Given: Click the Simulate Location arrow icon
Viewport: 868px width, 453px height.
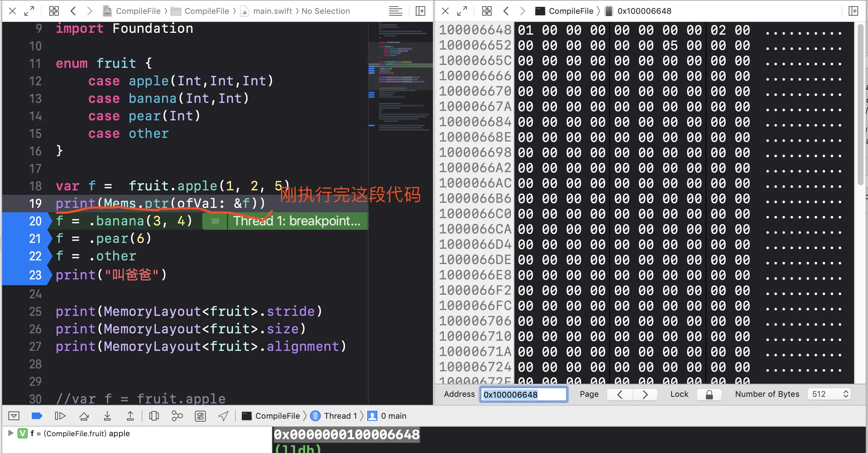Looking at the screenshot, I should pos(223,416).
